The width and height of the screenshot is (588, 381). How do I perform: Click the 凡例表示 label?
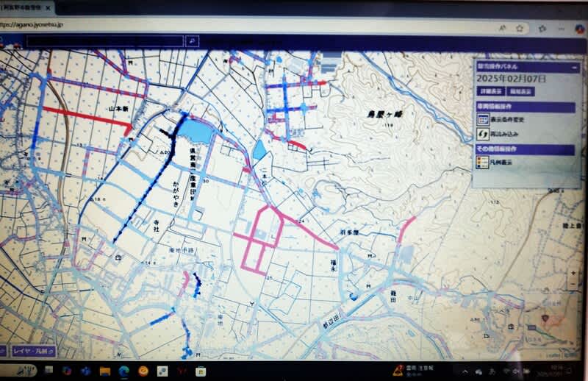coord(501,162)
